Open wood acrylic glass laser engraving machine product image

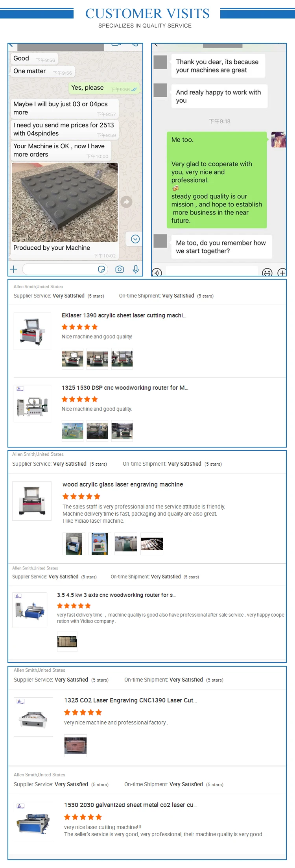point(32,501)
